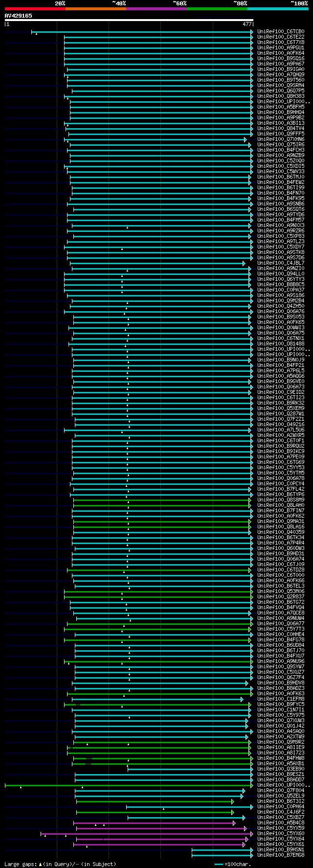Screen dimensions: 313x868
Task: Click the UniRef100_C5XDI5 label
Action: [281, 166]
